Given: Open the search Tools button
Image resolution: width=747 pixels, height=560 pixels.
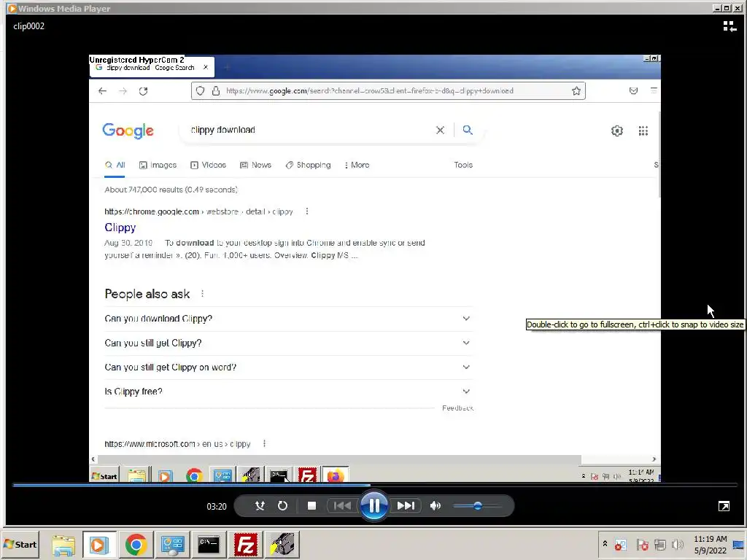Looking at the screenshot, I should point(463,165).
